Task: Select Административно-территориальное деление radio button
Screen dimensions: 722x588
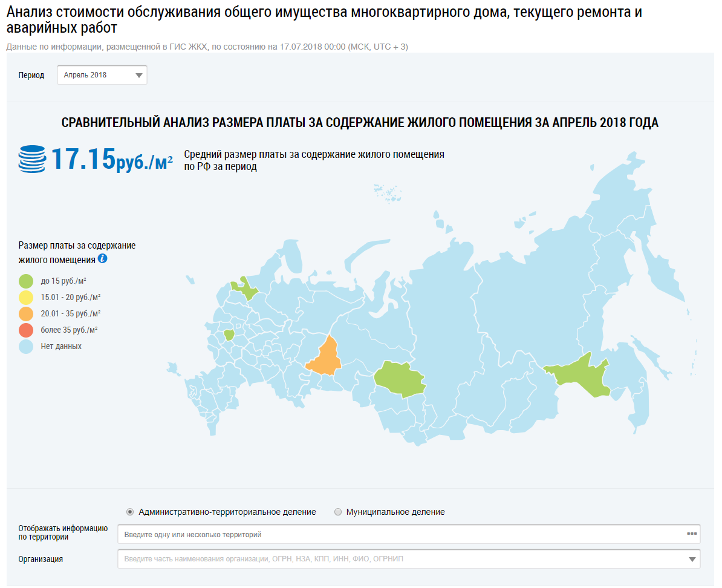Action: click(130, 512)
